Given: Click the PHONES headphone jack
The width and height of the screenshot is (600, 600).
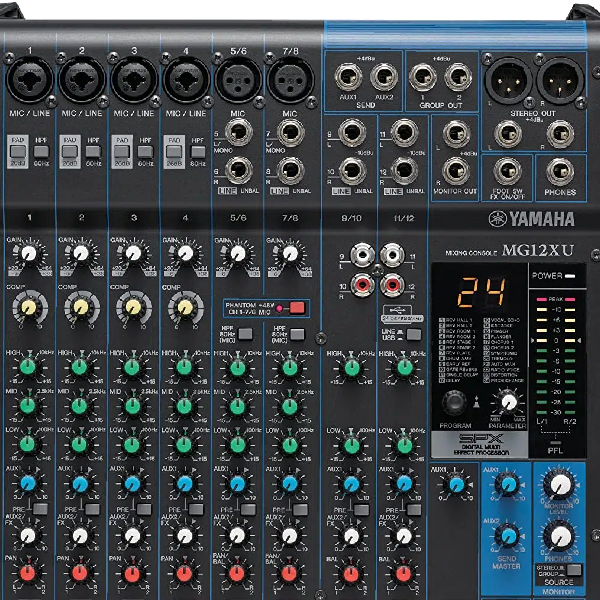Looking at the screenshot, I should 560,172.
